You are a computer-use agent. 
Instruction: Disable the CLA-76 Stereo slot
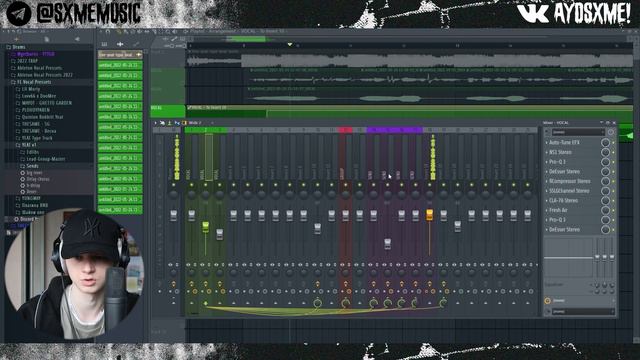pyautogui.click(x=613, y=201)
